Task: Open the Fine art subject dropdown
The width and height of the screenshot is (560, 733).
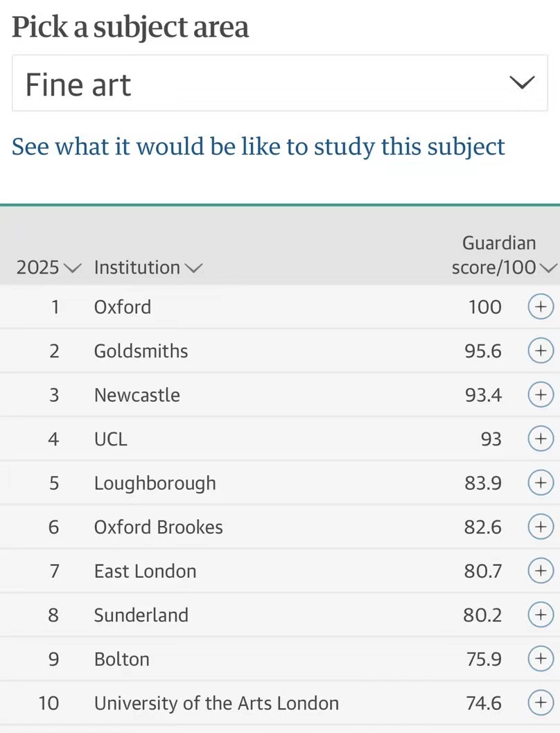Action: [280, 83]
